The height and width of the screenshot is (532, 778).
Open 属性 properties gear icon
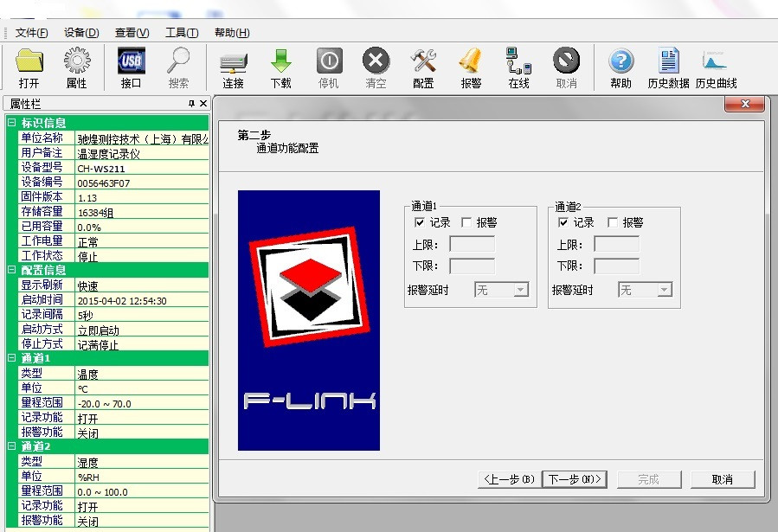point(76,62)
